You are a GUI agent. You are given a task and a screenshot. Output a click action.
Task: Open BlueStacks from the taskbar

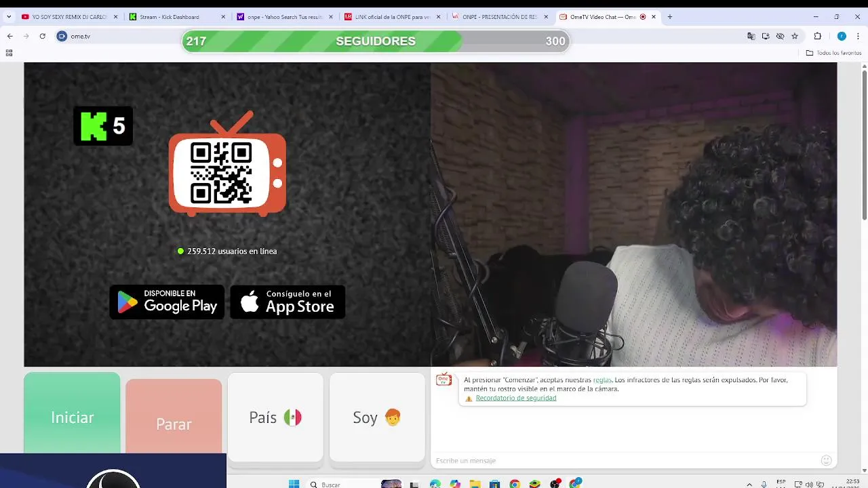pyautogui.click(x=535, y=484)
